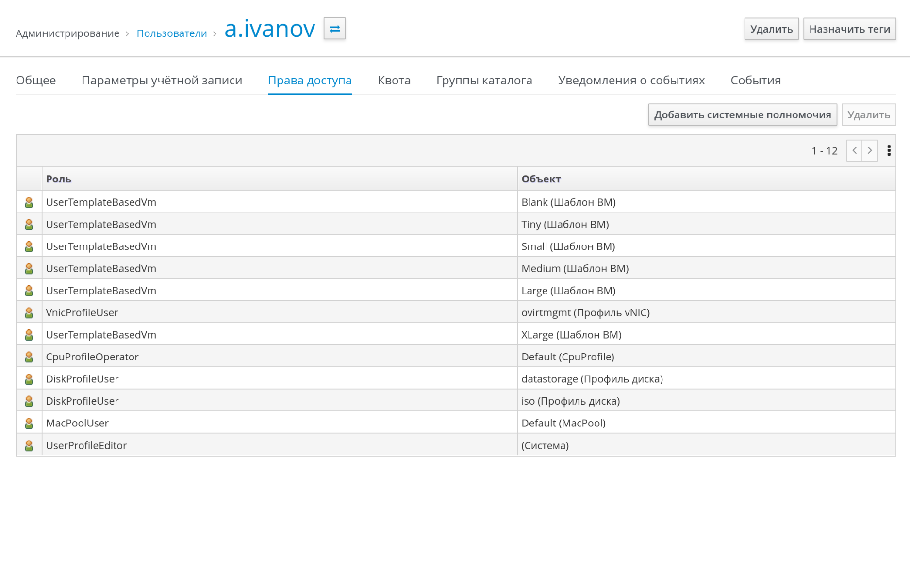The width and height of the screenshot is (910, 588).
Task: Go to the next page of permissions
Action: tap(870, 151)
